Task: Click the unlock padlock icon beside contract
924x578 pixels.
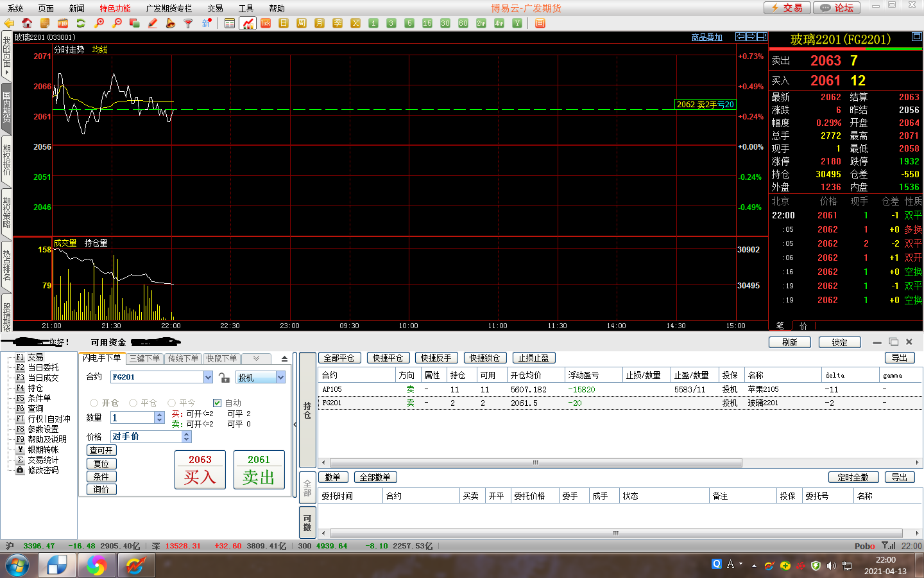Action: click(x=224, y=378)
